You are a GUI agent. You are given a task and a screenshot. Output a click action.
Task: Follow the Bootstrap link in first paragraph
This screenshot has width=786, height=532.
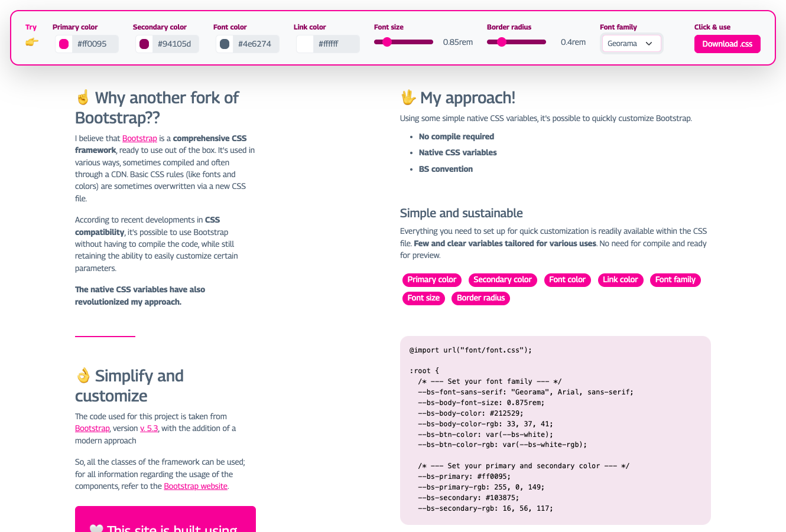(x=139, y=138)
